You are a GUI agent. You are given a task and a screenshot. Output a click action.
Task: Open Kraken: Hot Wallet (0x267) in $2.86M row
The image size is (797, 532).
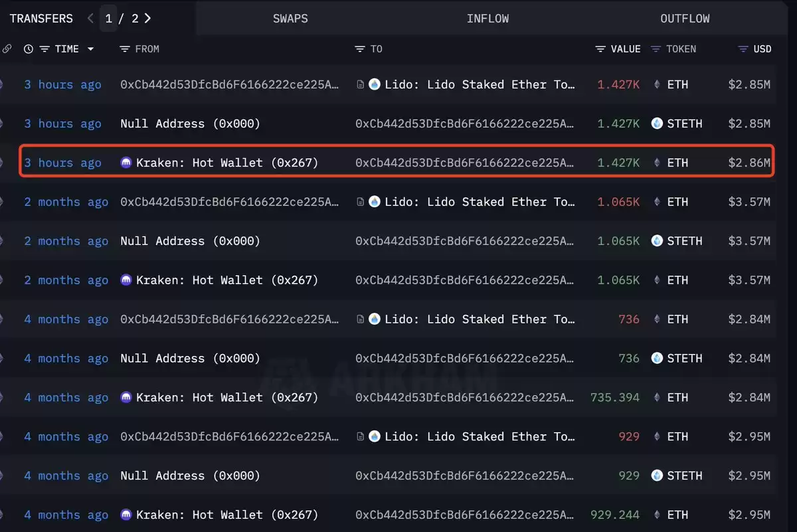pos(227,163)
